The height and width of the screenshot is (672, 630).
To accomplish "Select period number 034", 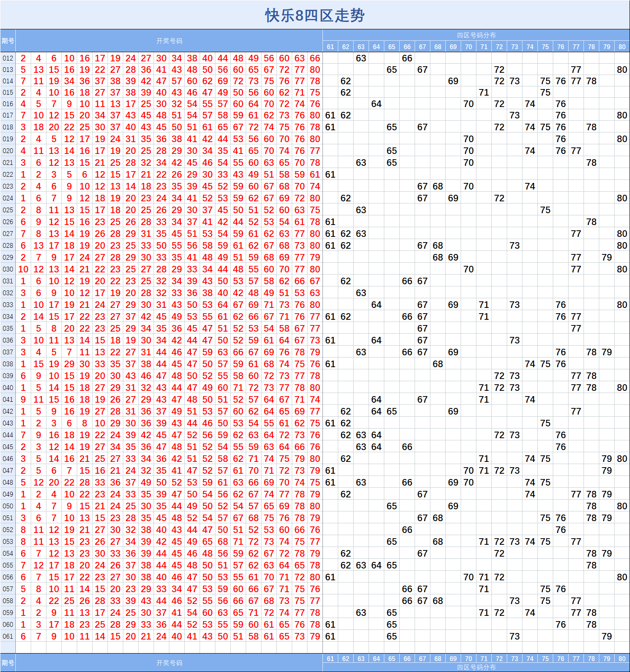I will click(8, 317).
